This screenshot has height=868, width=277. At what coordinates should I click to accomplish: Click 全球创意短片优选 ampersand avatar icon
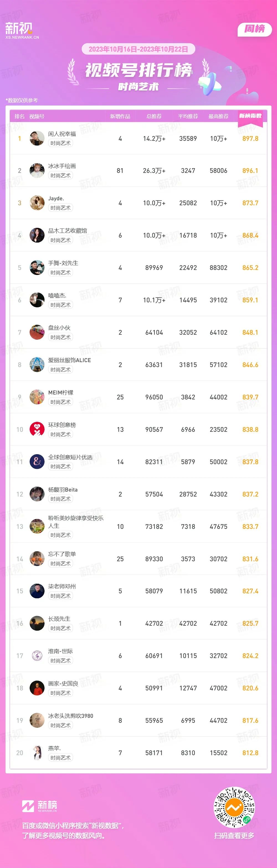click(x=37, y=462)
